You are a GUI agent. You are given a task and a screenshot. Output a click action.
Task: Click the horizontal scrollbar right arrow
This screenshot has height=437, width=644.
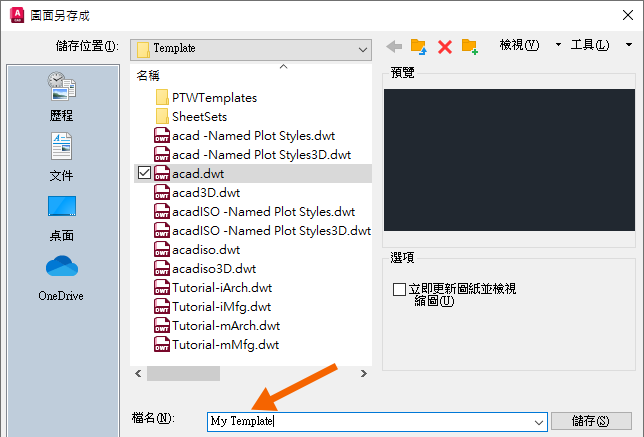click(363, 373)
